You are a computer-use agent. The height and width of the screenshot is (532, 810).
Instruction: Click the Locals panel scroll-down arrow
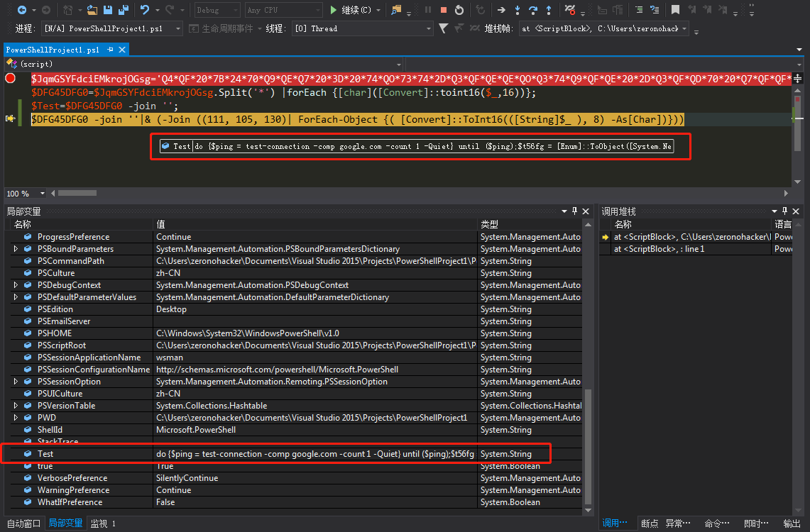tap(588, 510)
